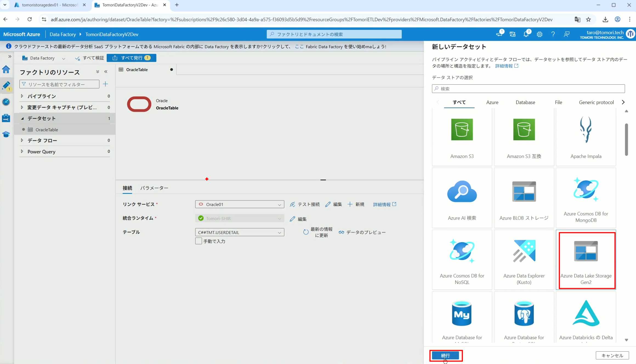Viewport: 636px width, 364px height.
Task: Open the Learning center graduation cap icon
Action: (x=6, y=134)
